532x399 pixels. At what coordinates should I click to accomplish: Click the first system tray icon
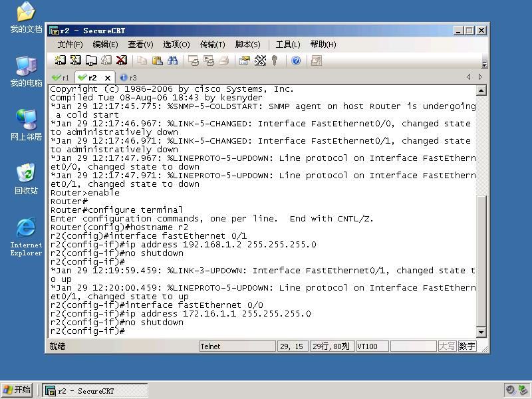(x=510, y=390)
